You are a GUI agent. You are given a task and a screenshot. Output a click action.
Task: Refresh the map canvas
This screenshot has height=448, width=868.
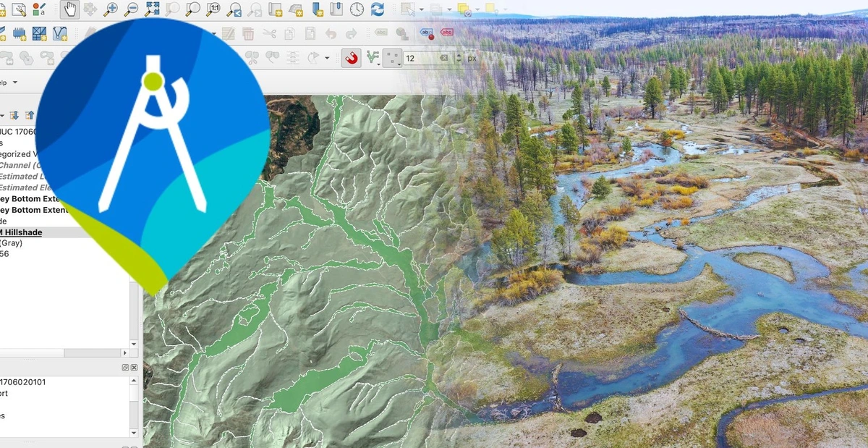point(378,9)
